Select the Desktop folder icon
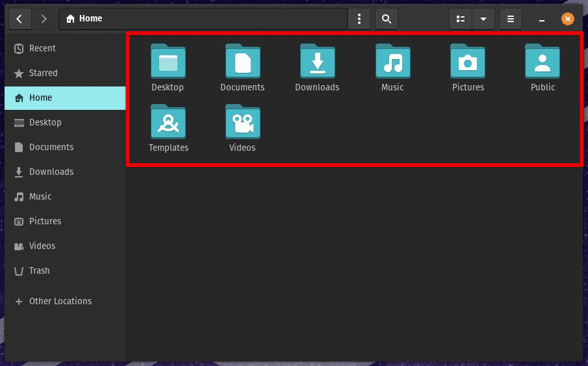The width and height of the screenshot is (588, 366). pos(168,61)
